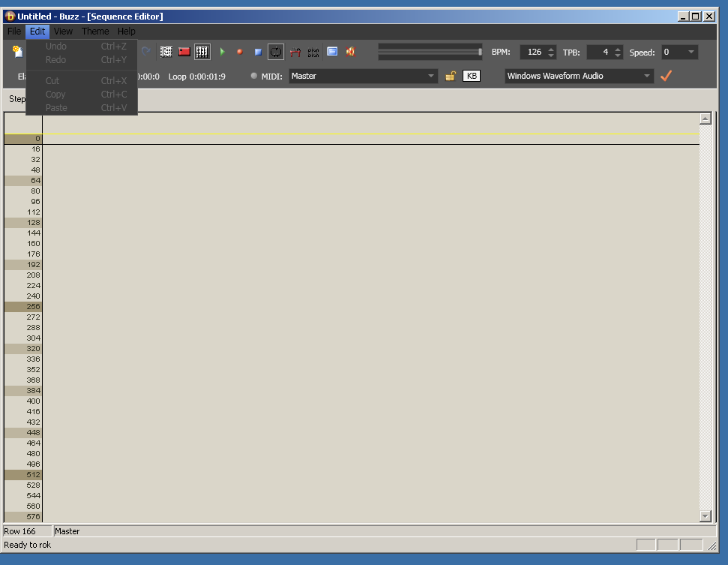Viewport: 728px width, 565px height.
Task: Click the BPM value field 126
Action: [533, 52]
